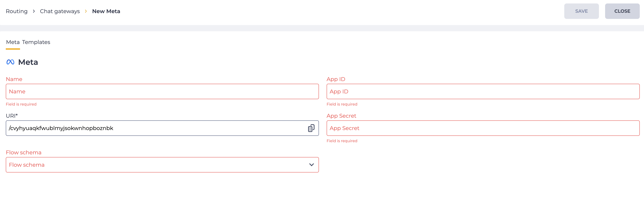The height and width of the screenshot is (213, 644).
Task: Click the Flow schema field label
Action: click(23, 152)
